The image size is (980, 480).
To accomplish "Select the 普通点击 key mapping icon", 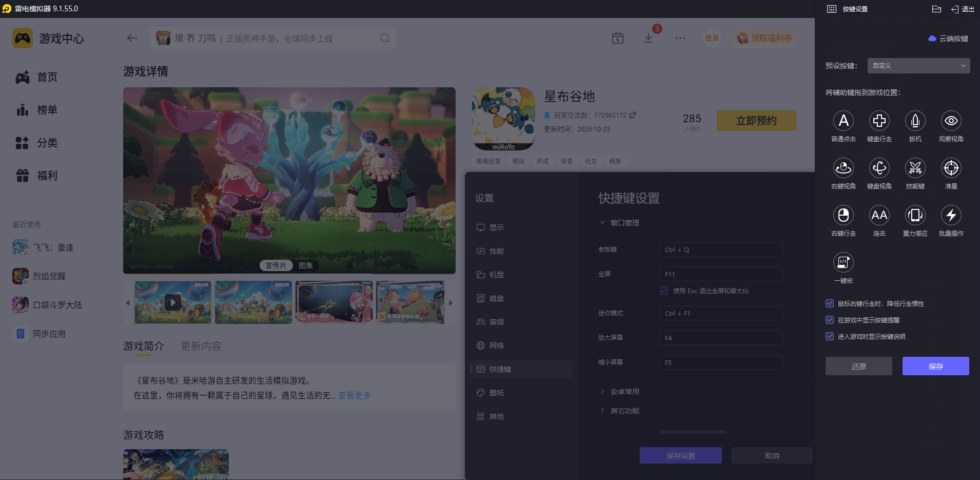I will tap(843, 121).
